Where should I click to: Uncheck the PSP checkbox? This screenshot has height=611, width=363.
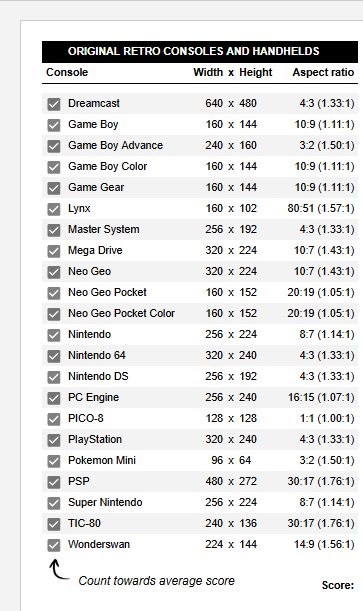click(54, 482)
